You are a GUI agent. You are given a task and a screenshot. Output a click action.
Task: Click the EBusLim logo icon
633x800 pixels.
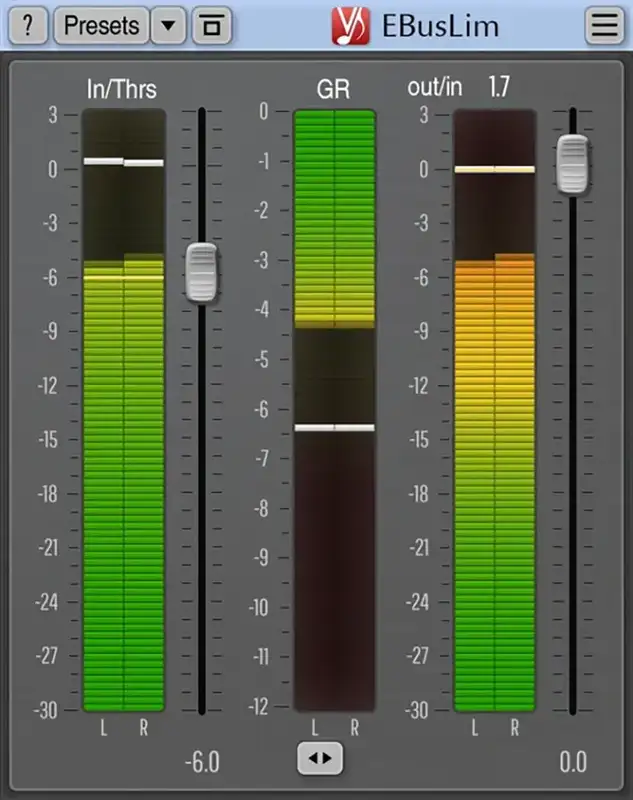pos(350,26)
